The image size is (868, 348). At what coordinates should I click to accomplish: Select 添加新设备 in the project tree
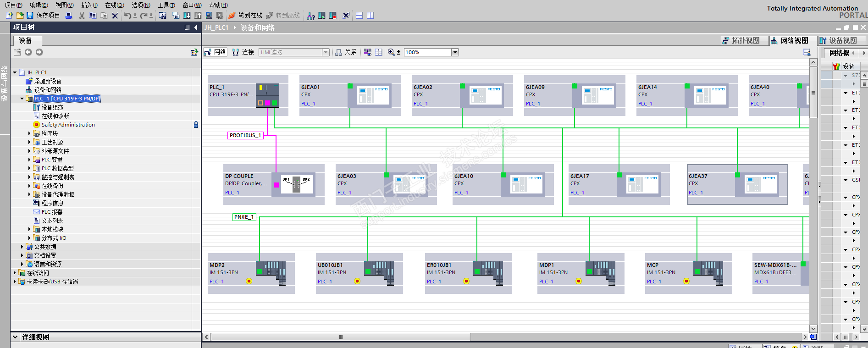pyautogui.click(x=48, y=81)
